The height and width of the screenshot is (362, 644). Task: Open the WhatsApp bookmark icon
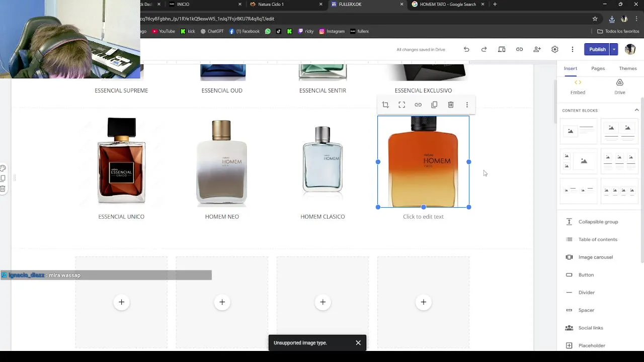tap(268, 31)
